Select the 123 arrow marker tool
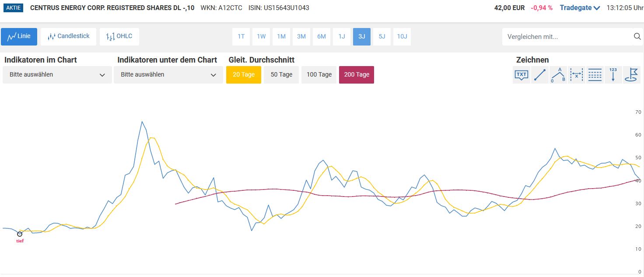This screenshot has width=644, height=277. (x=613, y=75)
